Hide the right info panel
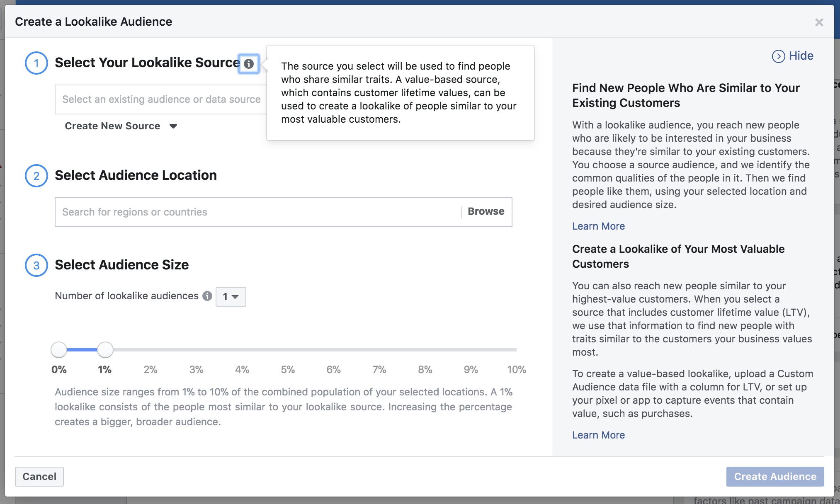This screenshot has width=840, height=504. pyautogui.click(x=793, y=56)
